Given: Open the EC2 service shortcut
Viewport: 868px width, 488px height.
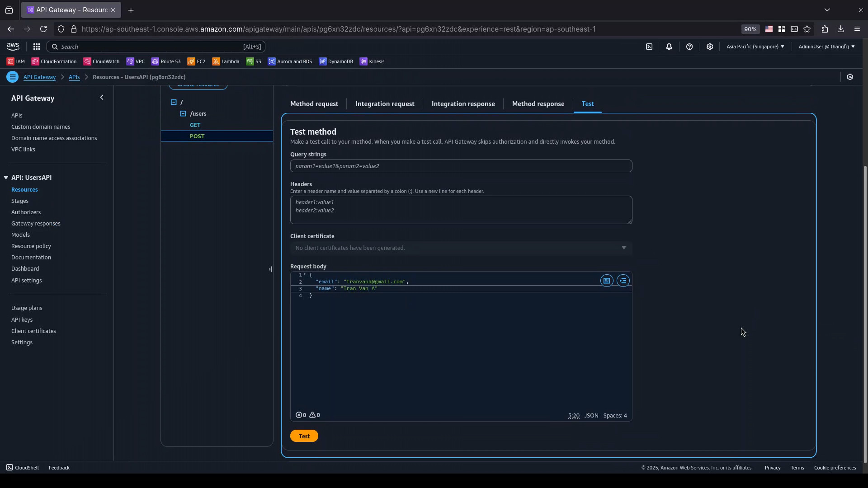Looking at the screenshot, I should pos(197,61).
